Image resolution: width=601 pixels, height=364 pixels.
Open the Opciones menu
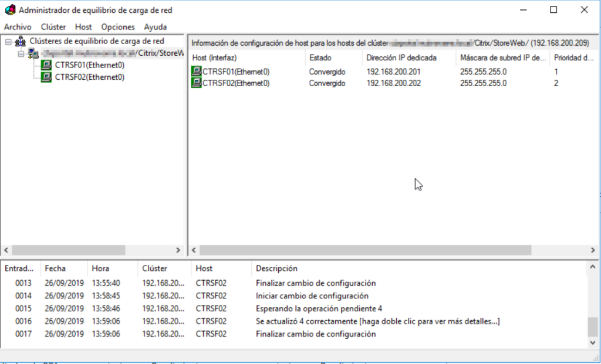(x=117, y=26)
